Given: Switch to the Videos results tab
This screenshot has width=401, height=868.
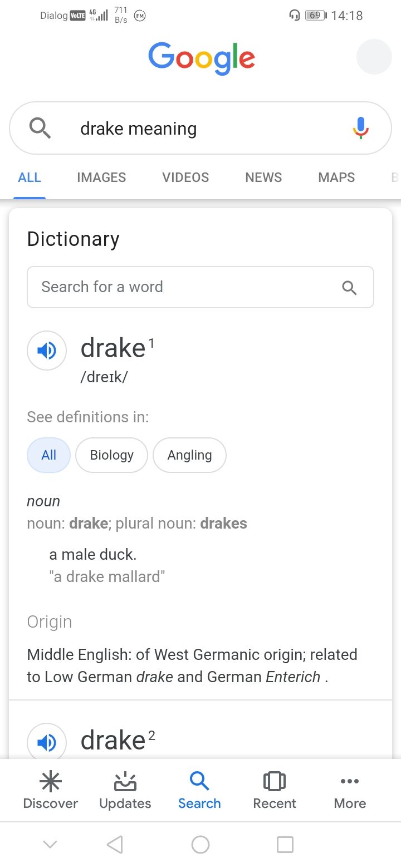Looking at the screenshot, I should pos(185,177).
